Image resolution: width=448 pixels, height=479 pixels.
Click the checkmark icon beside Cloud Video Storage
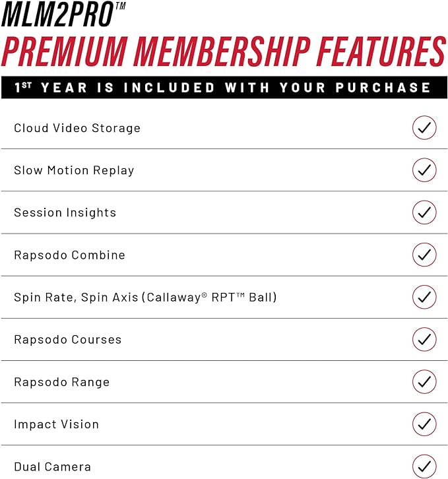(x=424, y=127)
